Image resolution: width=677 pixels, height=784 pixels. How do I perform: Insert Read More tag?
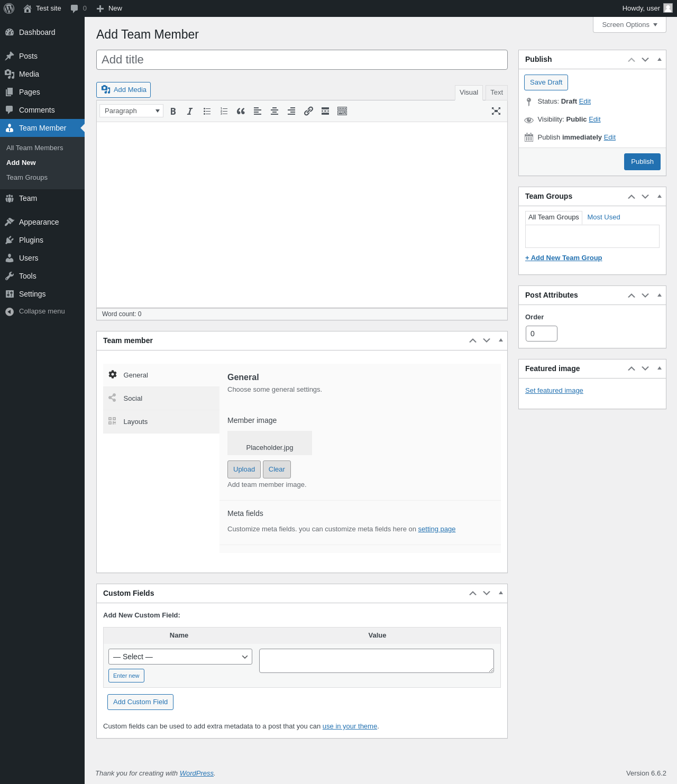pos(325,111)
